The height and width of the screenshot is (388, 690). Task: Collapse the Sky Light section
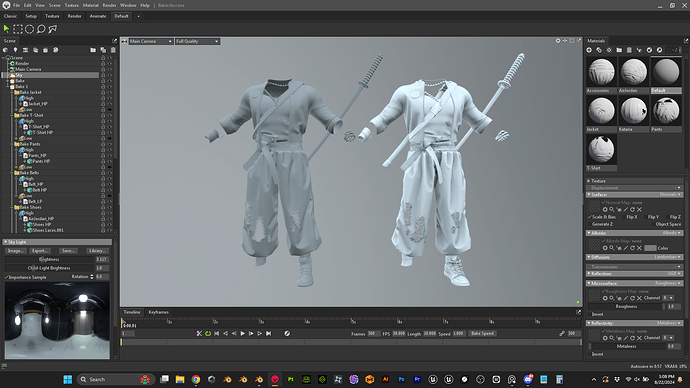click(5, 242)
